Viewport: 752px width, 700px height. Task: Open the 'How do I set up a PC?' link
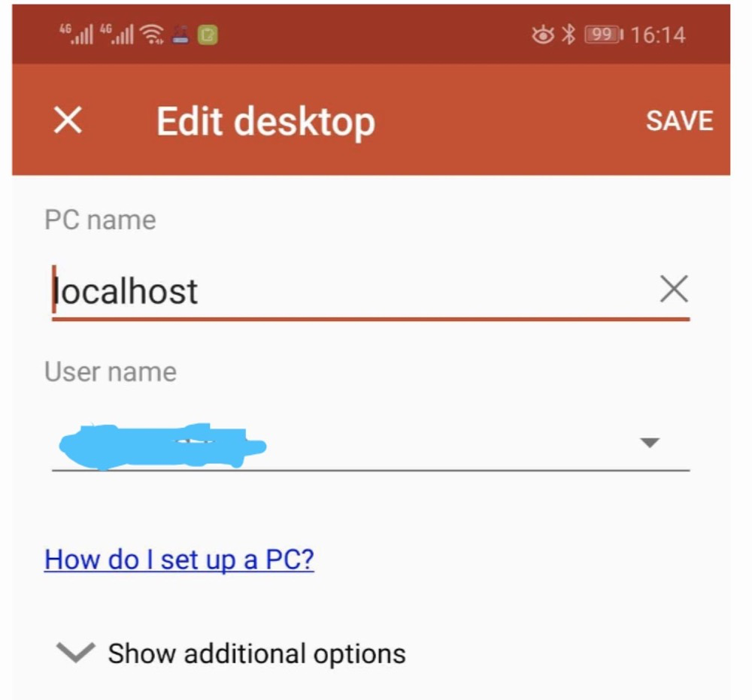coord(179,559)
